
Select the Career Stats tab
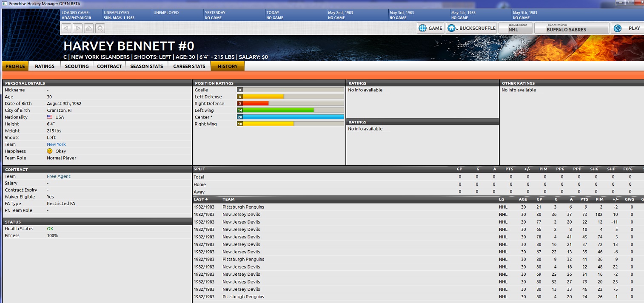tap(189, 66)
